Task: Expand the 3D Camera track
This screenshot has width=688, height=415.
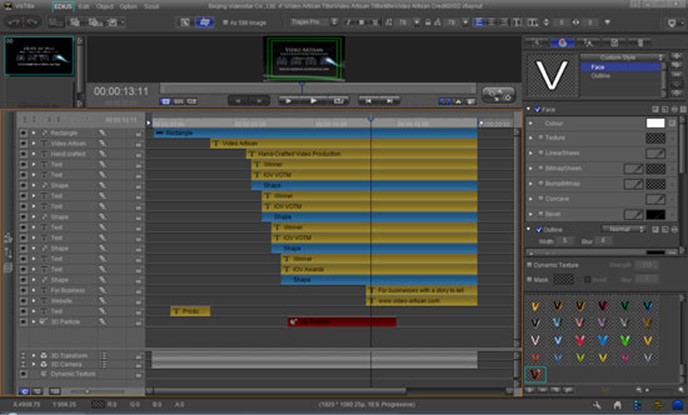Action: (x=33, y=365)
